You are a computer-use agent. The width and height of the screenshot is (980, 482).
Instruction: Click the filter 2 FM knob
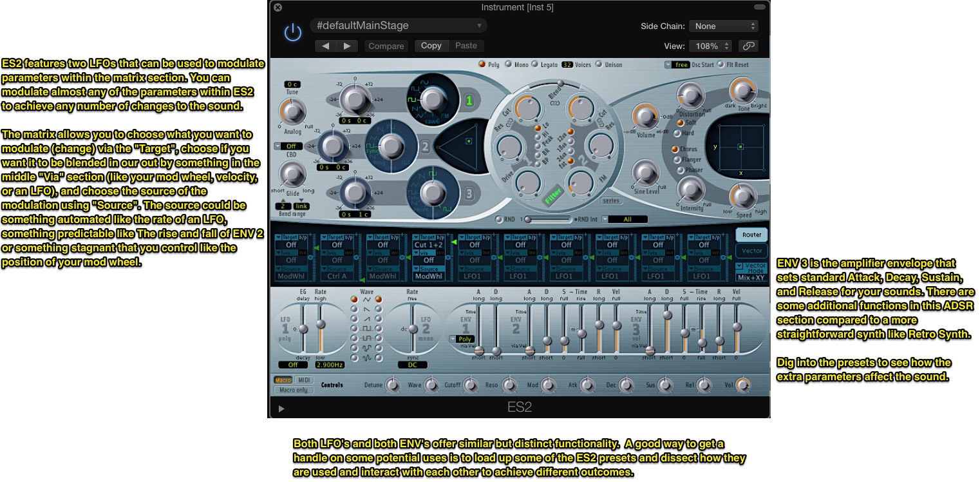click(x=581, y=184)
